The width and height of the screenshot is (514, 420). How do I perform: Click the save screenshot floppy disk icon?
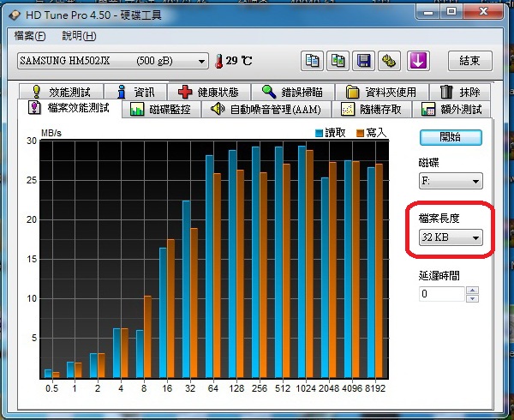click(x=363, y=61)
